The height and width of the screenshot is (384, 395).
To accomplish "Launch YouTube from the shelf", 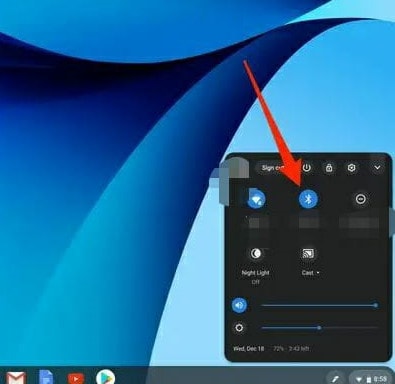I will point(76,379).
